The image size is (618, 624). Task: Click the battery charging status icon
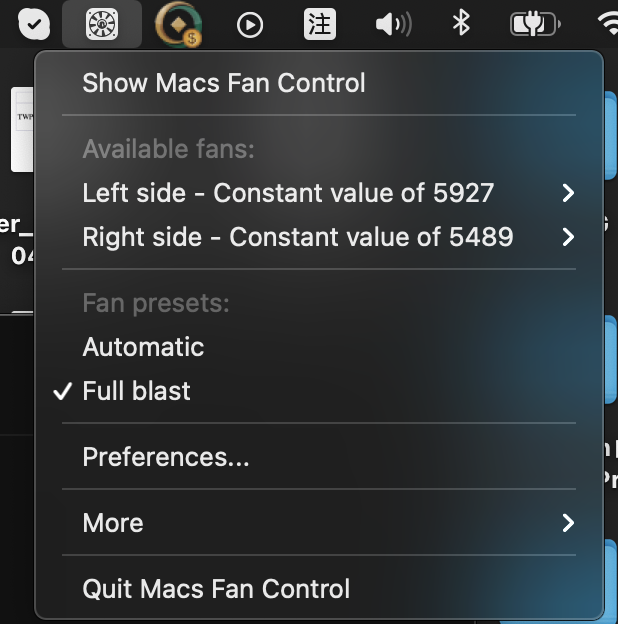(x=535, y=24)
